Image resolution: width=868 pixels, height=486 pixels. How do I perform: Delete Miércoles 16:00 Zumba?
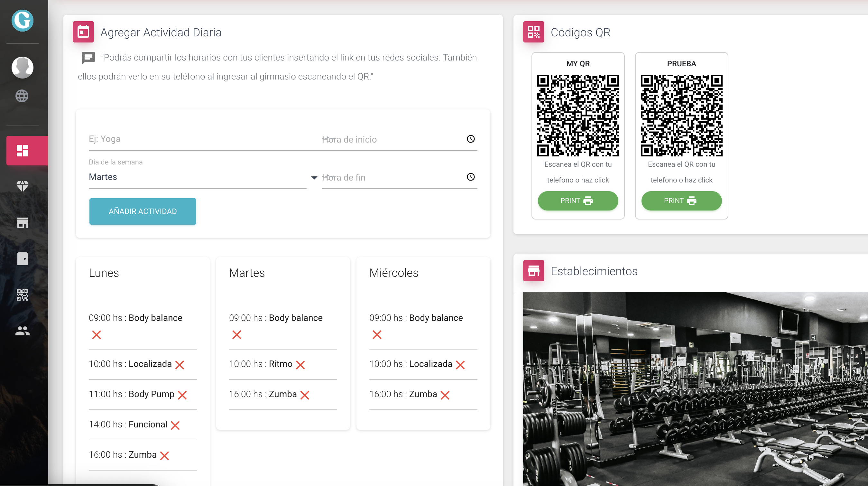click(445, 395)
